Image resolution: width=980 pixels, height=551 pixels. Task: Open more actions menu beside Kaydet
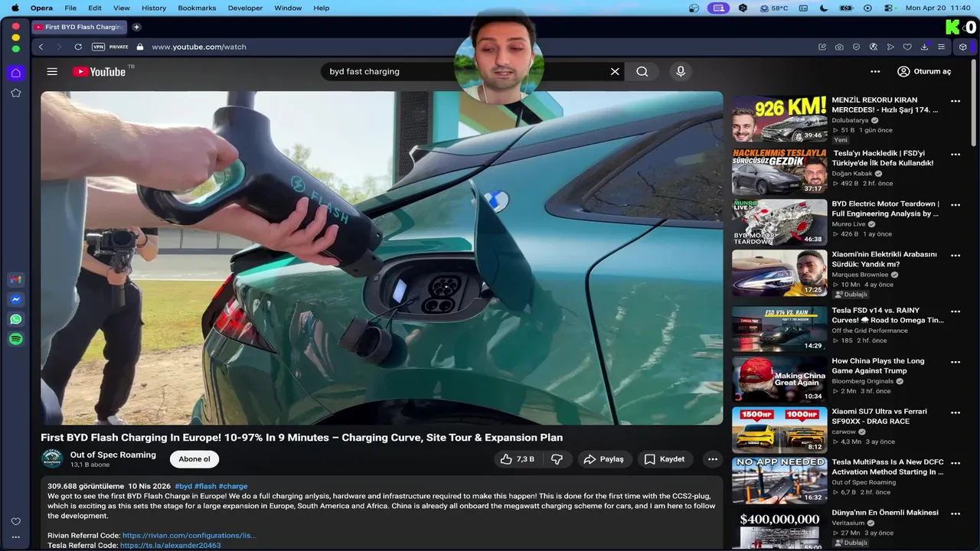[713, 459]
